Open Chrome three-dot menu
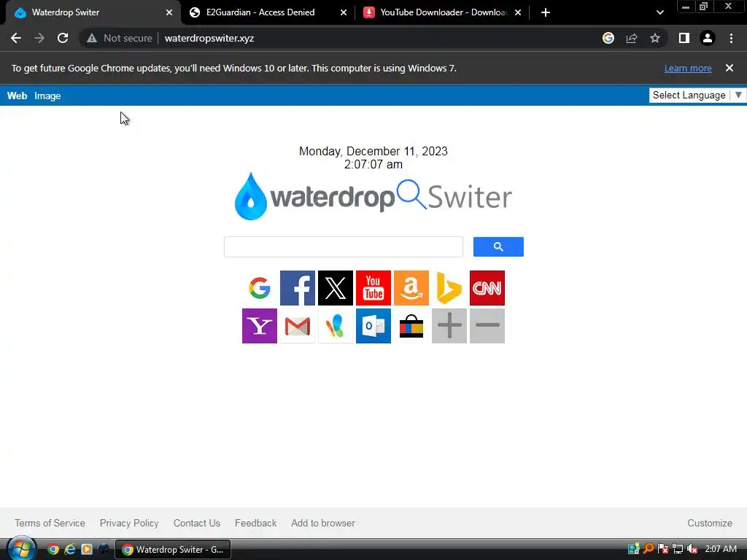747x560 pixels. tap(731, 38)
